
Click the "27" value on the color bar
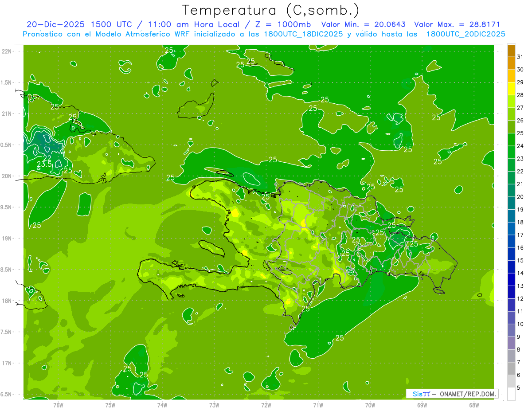coord(520,108)
